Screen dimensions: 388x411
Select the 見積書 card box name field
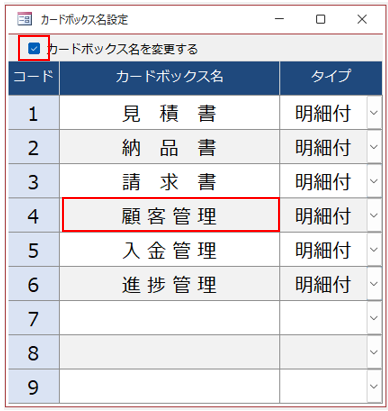point(169,113)
